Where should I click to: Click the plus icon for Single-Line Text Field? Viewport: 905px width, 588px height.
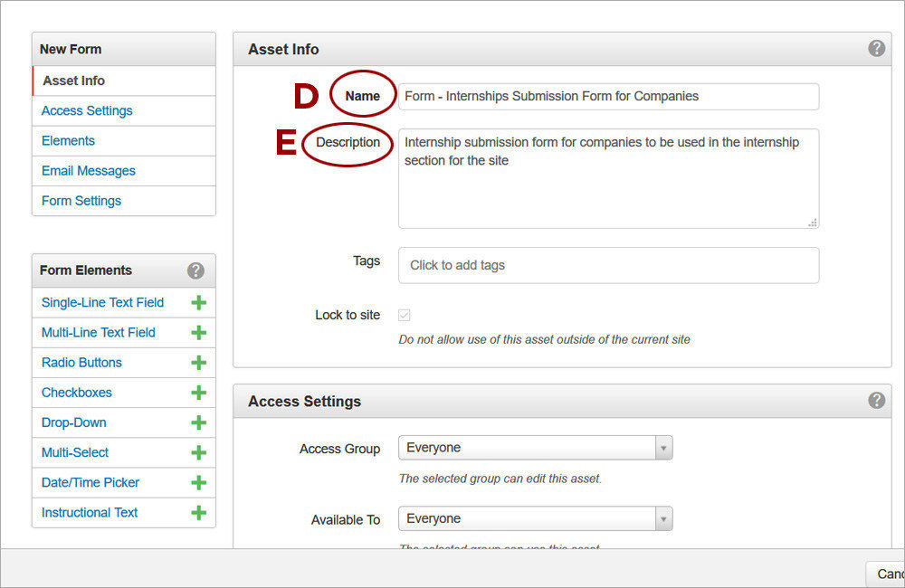pyautogui.click(x=198, y=302)
